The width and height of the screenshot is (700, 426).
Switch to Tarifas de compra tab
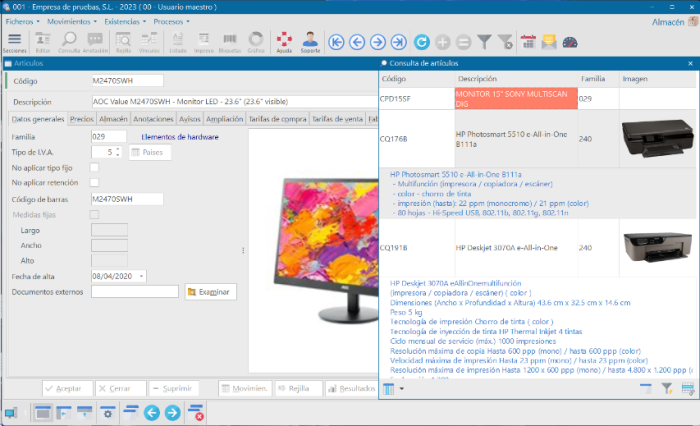(278, 119)
